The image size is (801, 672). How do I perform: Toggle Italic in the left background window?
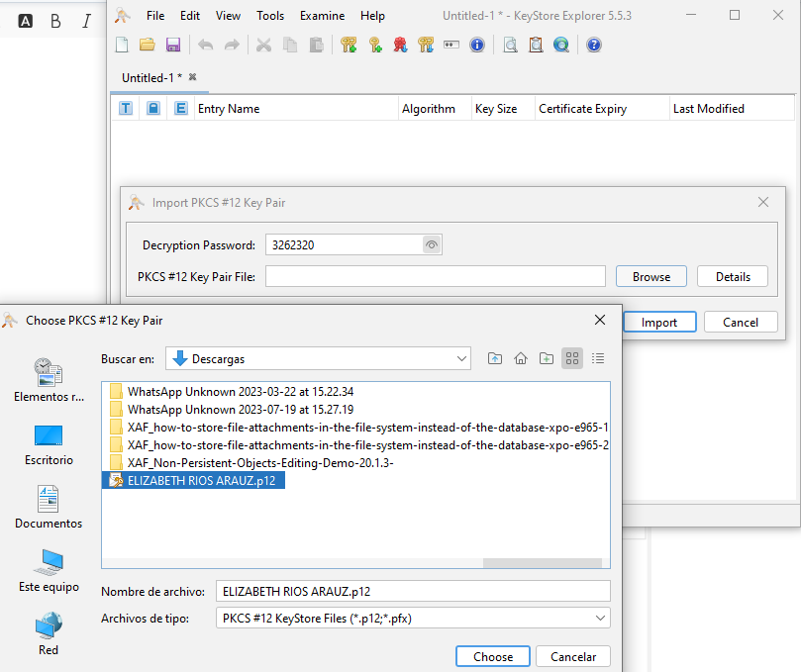point(86,21)
